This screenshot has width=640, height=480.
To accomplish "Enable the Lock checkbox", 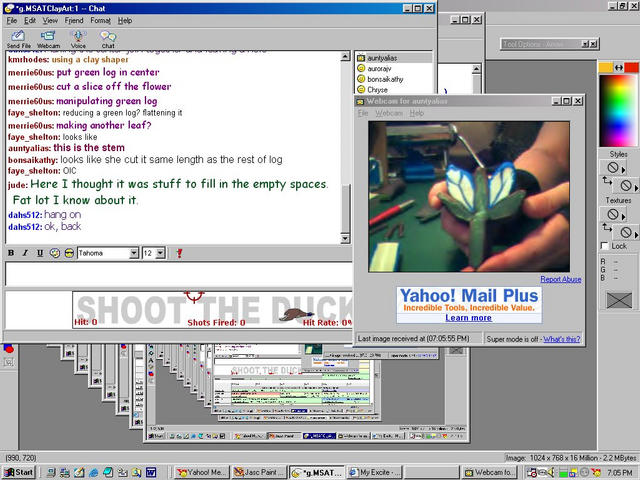I will coord(604,246).
